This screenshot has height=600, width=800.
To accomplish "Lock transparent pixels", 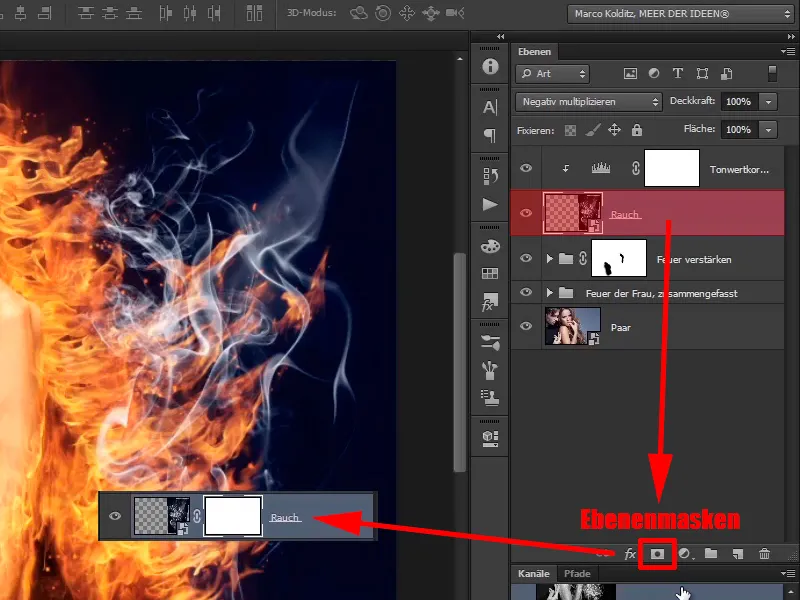I will click(570, 131).
